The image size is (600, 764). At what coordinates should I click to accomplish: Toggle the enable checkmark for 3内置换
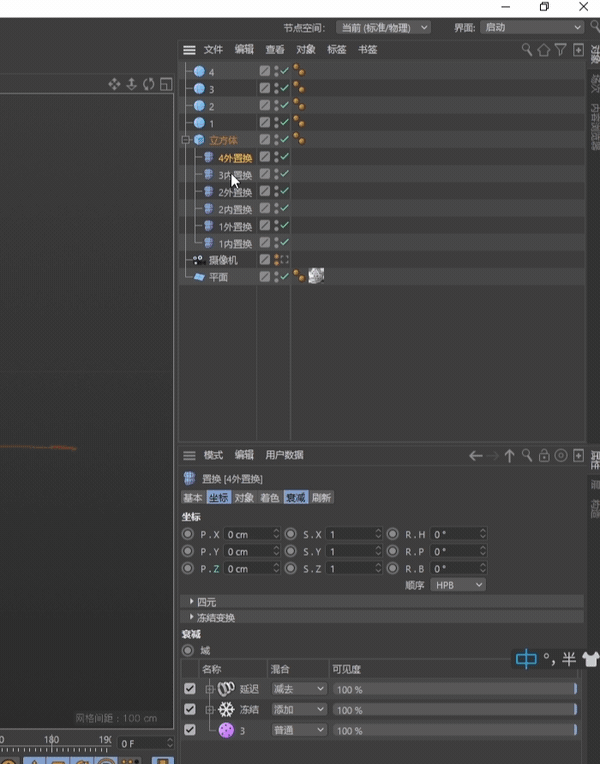click(x=285, y=173)
